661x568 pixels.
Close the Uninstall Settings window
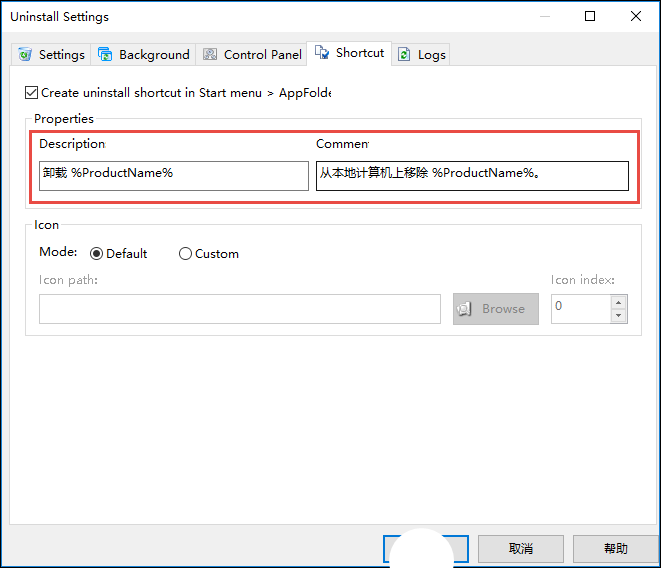click(636, 16)
